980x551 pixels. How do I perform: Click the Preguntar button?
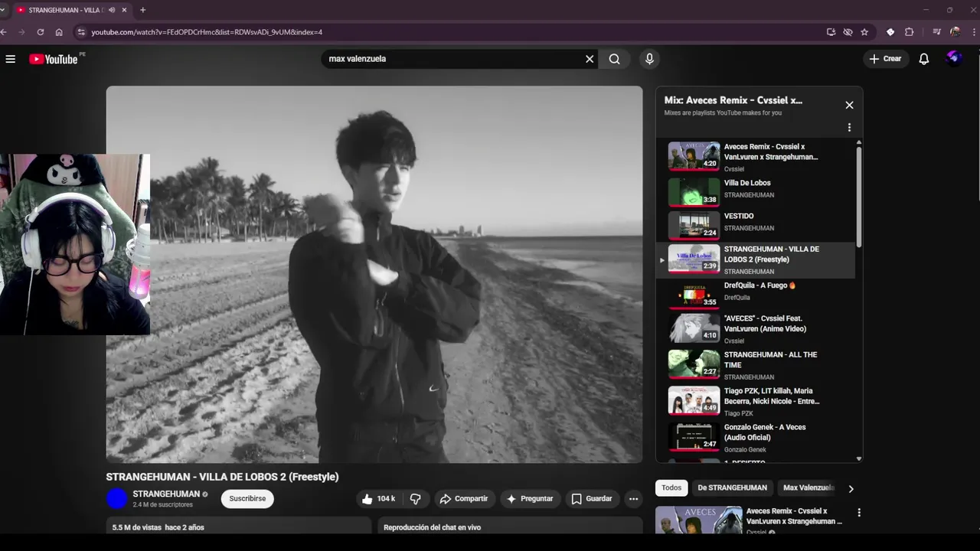click(x=530, y=499)
